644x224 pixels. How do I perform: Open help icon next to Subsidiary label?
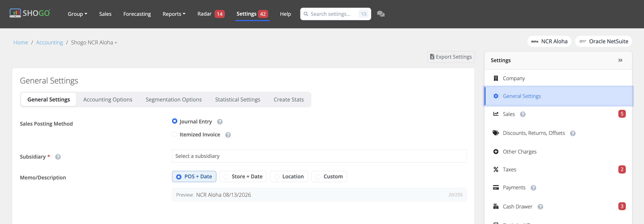tap(58, 157)
